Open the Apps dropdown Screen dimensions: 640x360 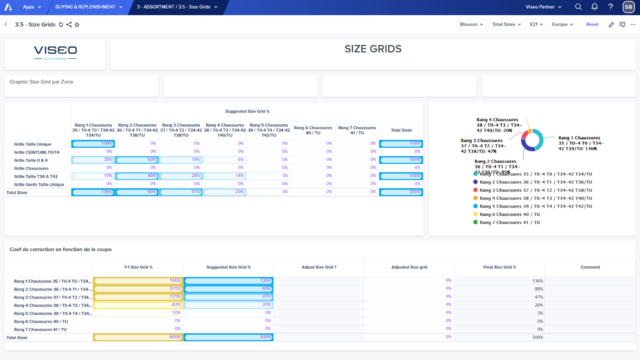point(32,7)
